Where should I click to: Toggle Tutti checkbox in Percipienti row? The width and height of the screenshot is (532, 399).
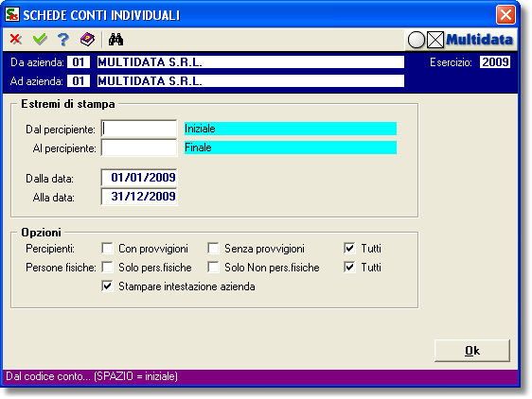click(349, 248)
